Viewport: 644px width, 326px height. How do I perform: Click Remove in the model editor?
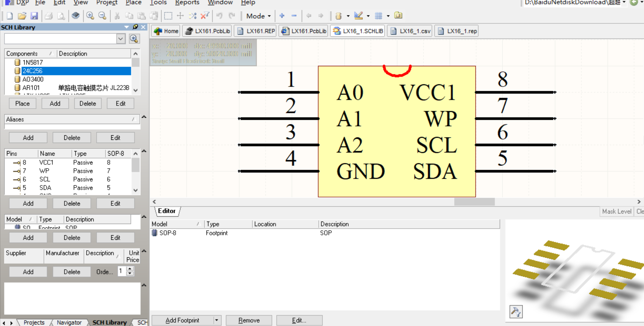click(249, 320)
